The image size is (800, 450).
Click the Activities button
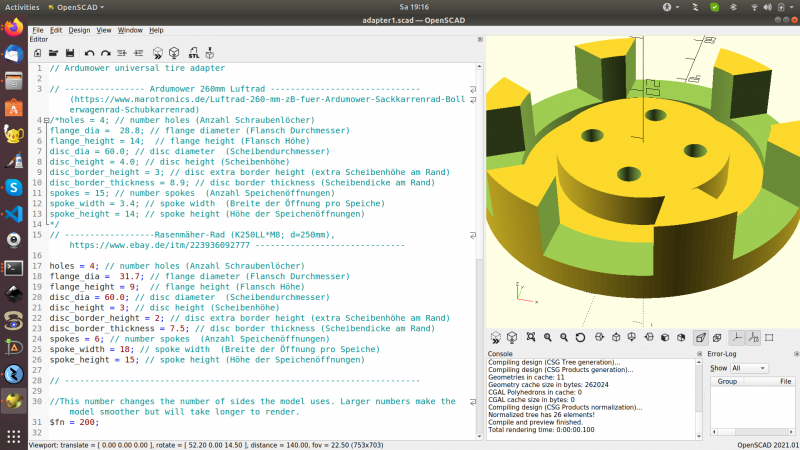(x=22, y=7)
